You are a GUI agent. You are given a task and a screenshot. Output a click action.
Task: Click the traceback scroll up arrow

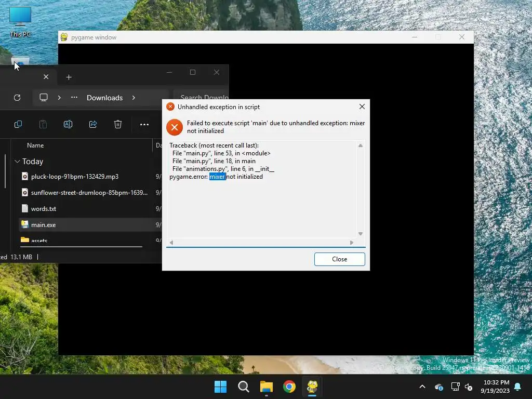(361, 145)
